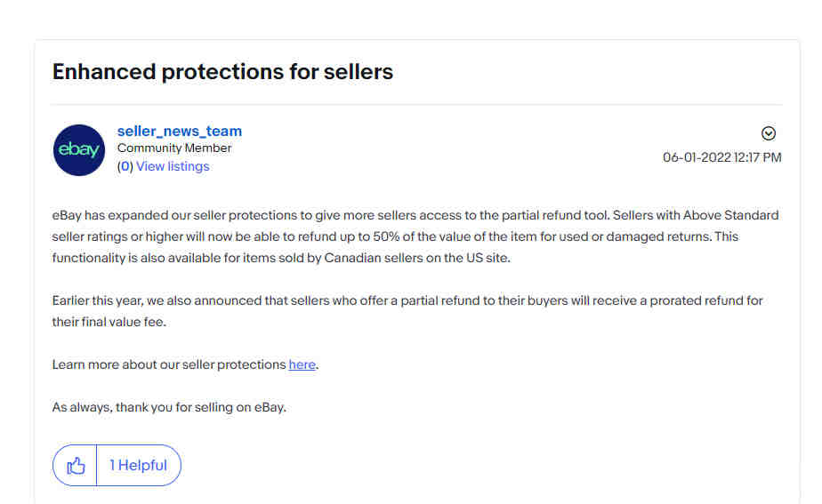Follow the 'here' seller protections link

[x=302, y=364]
